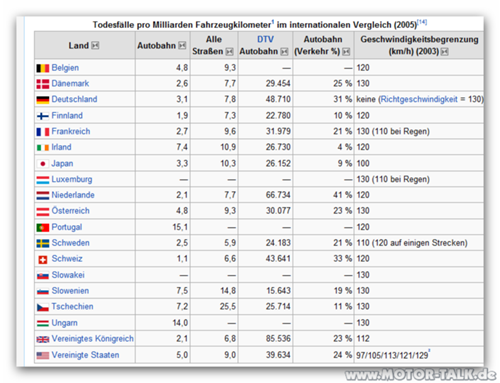This screenshot has height=383, width=500.
Task: Click the Finland flag icon
Action: [x=43, y=116]
